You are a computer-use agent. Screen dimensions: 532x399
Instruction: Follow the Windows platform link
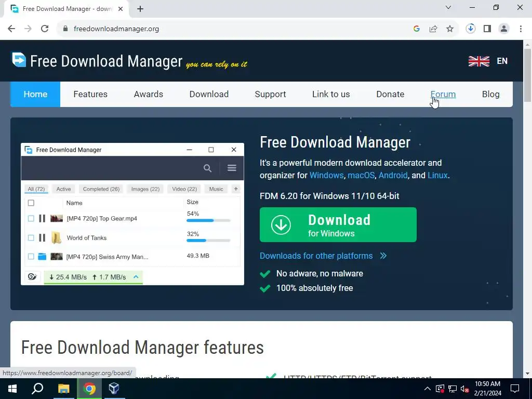[326, 176]
